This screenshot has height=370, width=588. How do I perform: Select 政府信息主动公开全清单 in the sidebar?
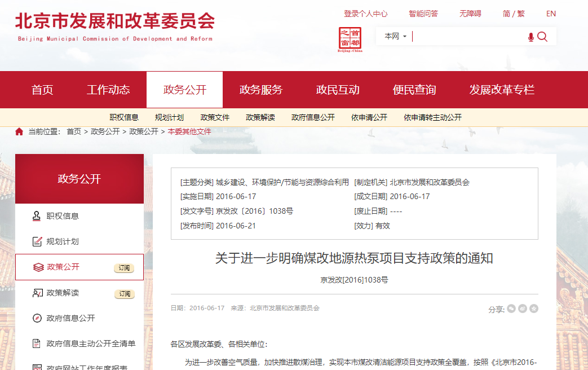tap(91, 343)
